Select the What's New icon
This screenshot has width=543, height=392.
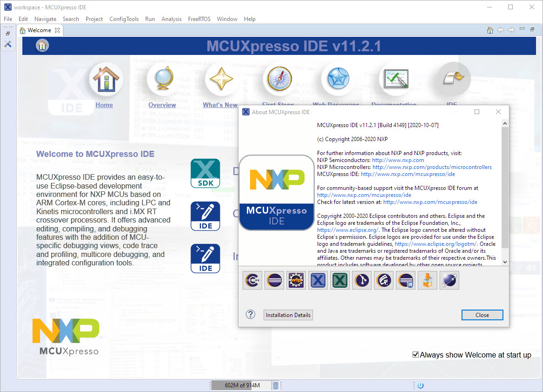coord(221,79)
